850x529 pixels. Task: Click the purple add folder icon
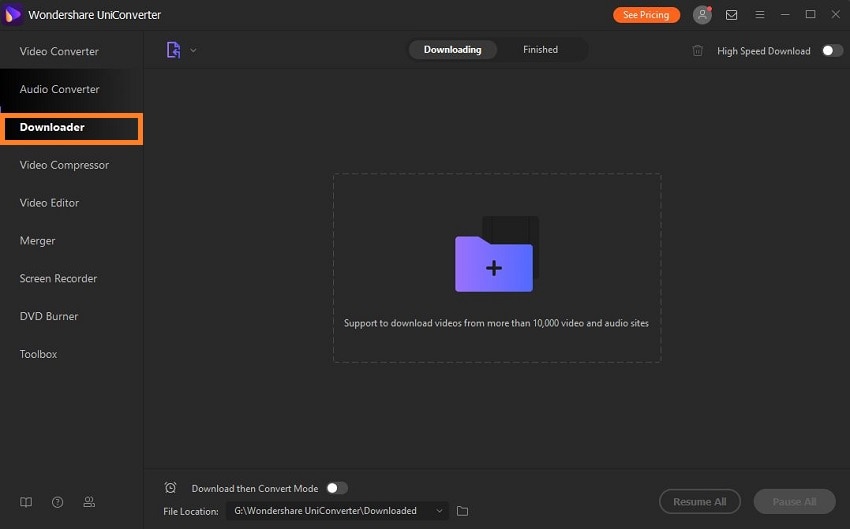click(x=494, y=264)
